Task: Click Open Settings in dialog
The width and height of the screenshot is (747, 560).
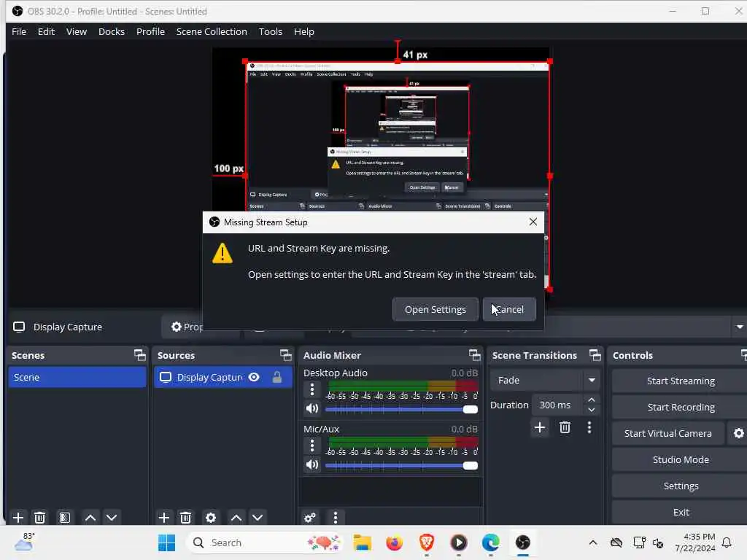Action: pos(436,309)
